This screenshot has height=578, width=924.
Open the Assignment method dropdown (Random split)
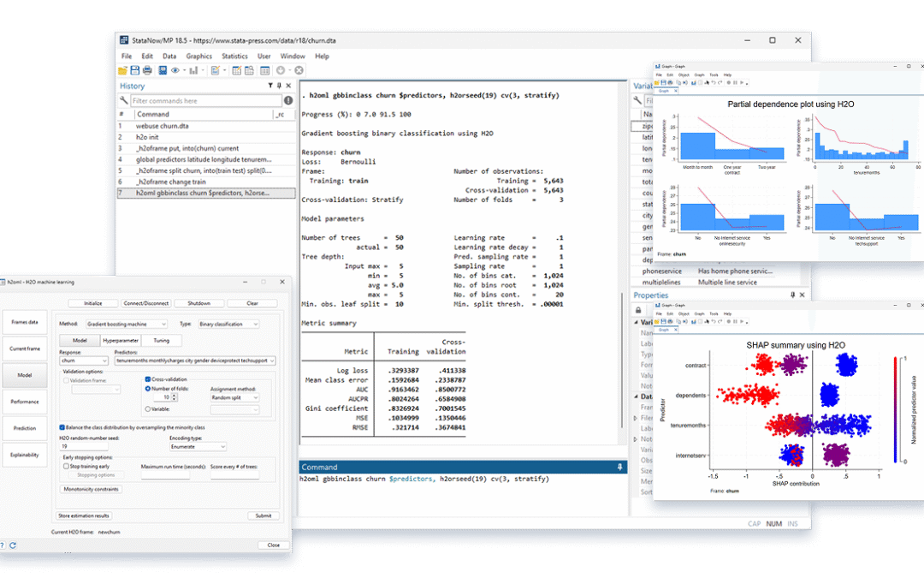(234, 397)
